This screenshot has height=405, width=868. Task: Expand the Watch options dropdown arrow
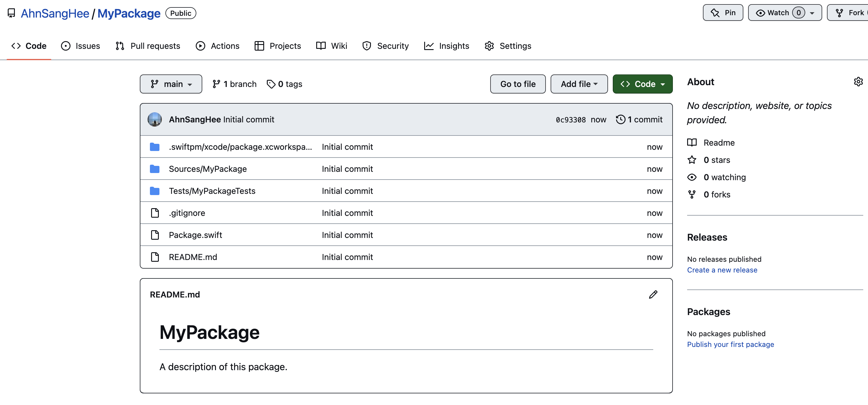pos(812,13)
